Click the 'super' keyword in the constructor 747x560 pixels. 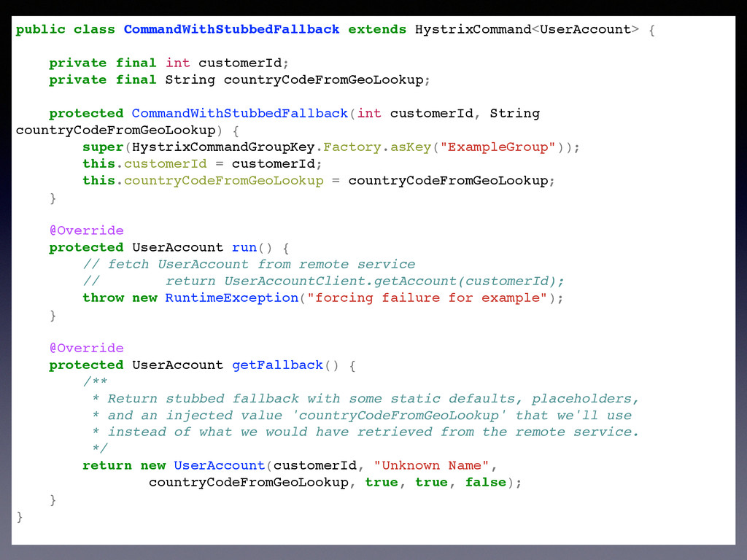click(102, 147)
